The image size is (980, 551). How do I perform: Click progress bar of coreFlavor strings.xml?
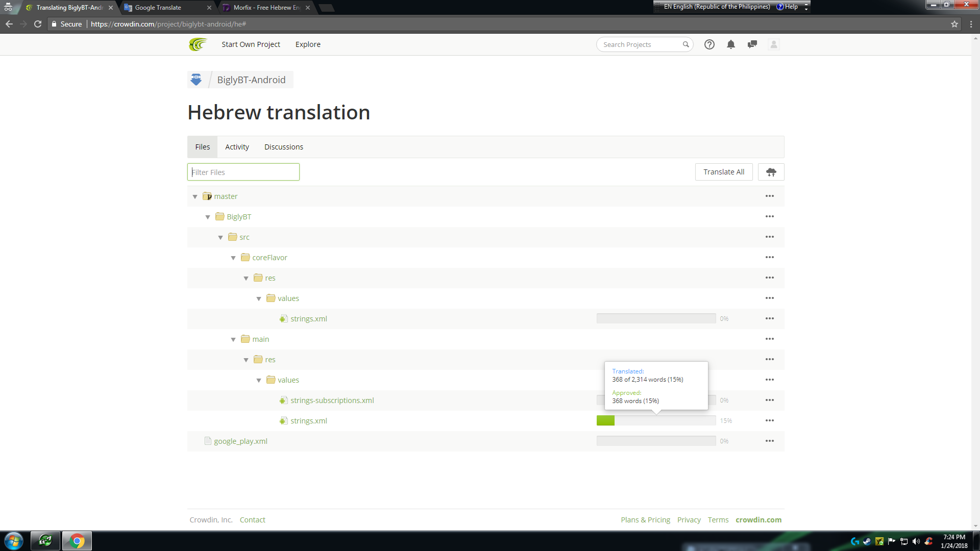(656, 318)
